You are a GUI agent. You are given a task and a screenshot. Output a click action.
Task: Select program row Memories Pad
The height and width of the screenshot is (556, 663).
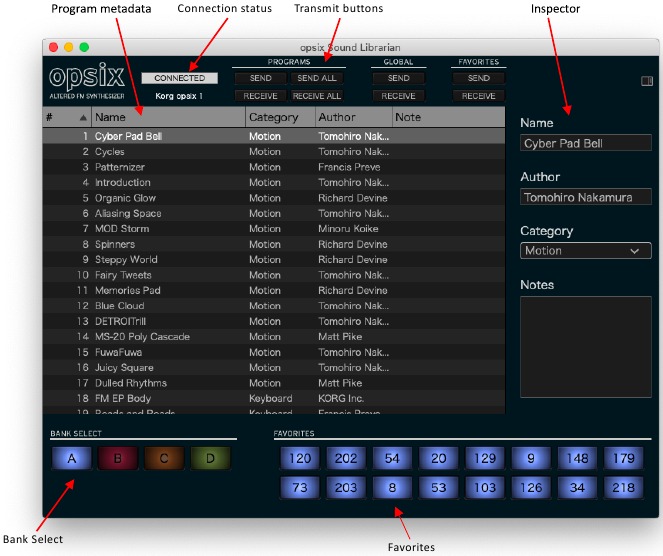274,290
